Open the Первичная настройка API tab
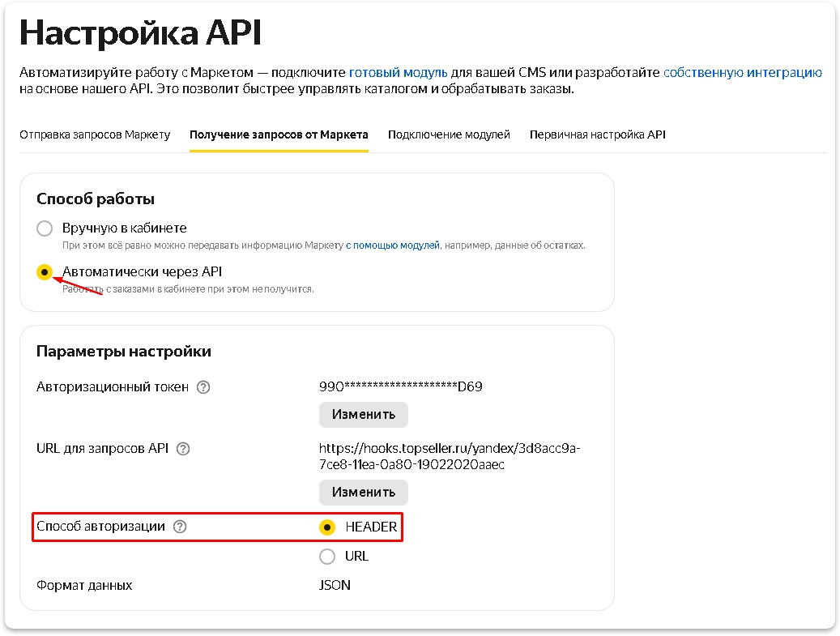 (x=597, y=134)
